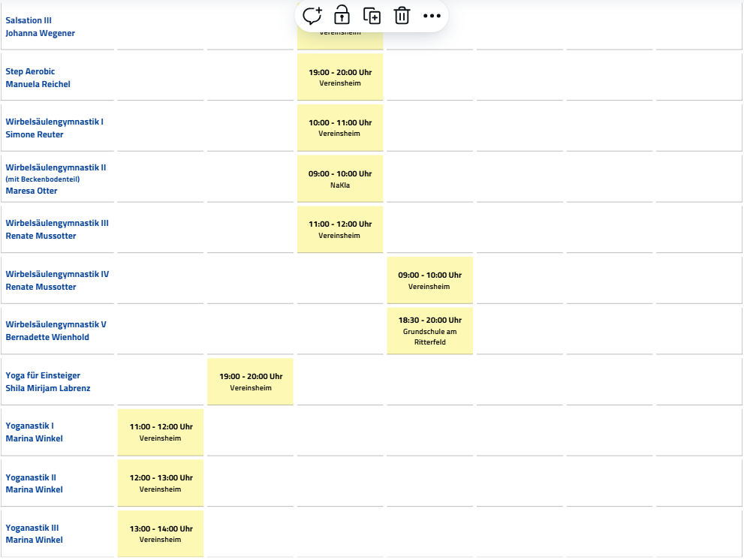Select Yoga 19:00 - 20:00 Uhr Vereinsheim slot
This screenshot has height=560, width=744.
point(251,381)
